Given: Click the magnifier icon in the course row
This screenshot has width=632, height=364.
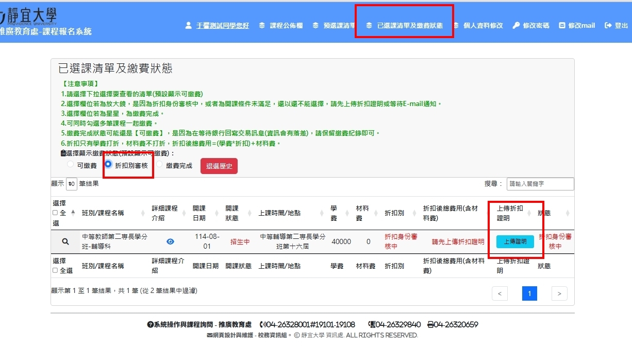Looking at the screenshot, I should [65, 241].
